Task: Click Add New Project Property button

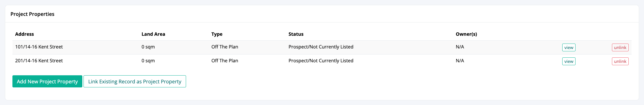Action: coord(47,81)
